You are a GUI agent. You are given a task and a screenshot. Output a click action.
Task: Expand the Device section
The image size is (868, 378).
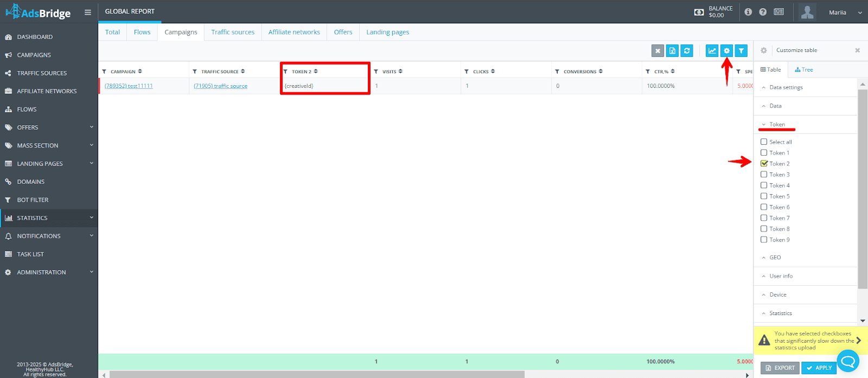[806, 294]
